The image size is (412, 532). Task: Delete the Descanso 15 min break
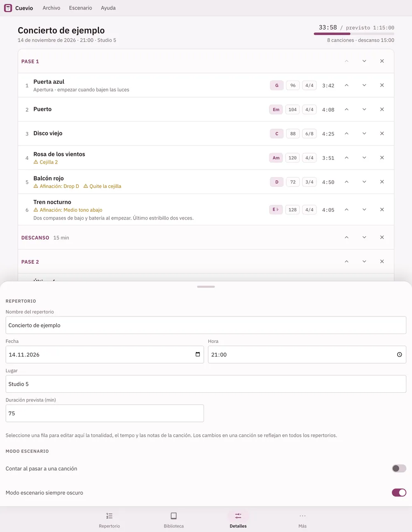382,237
